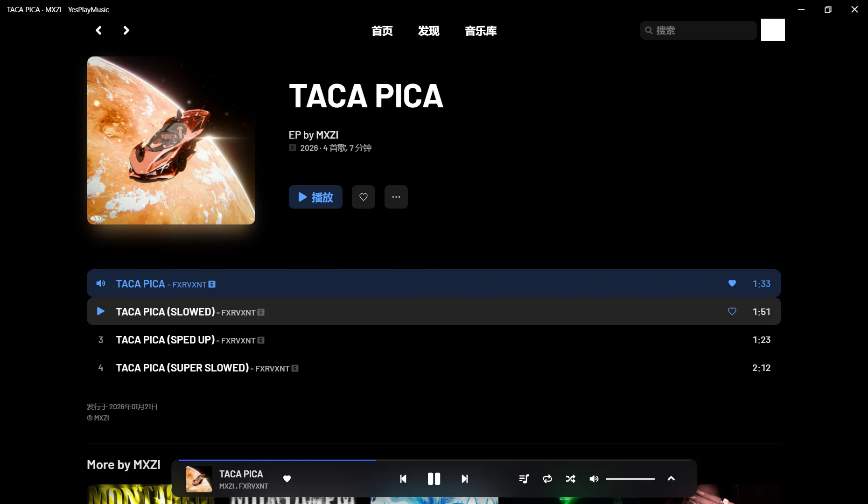Open the user avatar menu
This screenshot has width=868, height=504.
coord(773,30)
